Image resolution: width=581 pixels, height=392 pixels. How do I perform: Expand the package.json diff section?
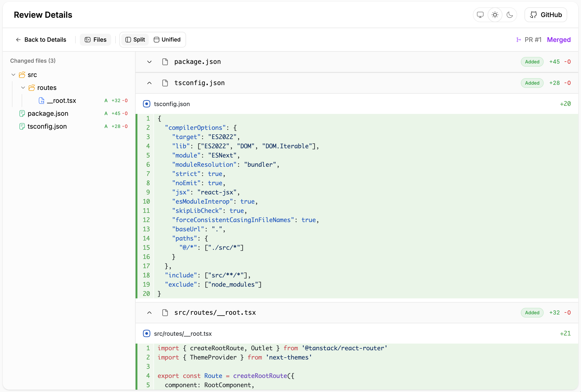point(149,62)
